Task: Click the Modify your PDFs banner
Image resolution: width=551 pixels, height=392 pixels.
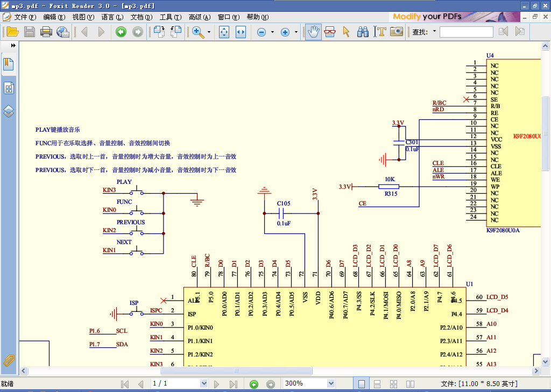Action: click(x=454, y=17)
